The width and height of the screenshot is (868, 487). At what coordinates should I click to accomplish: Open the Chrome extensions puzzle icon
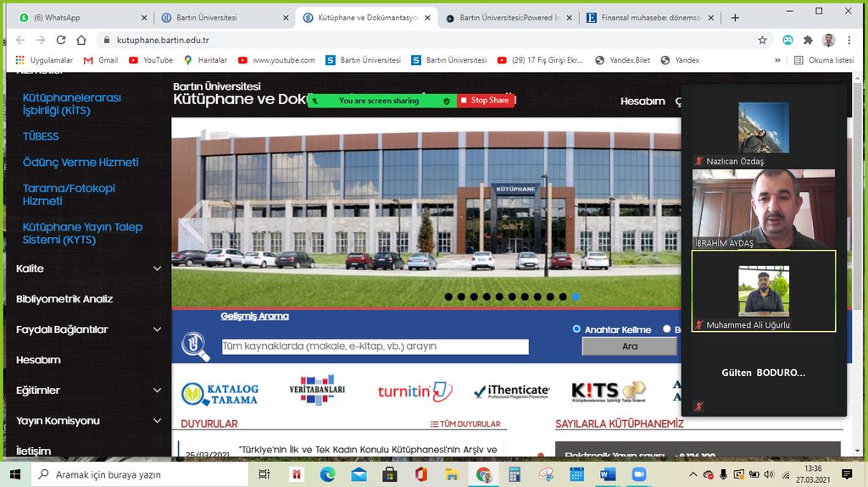coord(808,40)
